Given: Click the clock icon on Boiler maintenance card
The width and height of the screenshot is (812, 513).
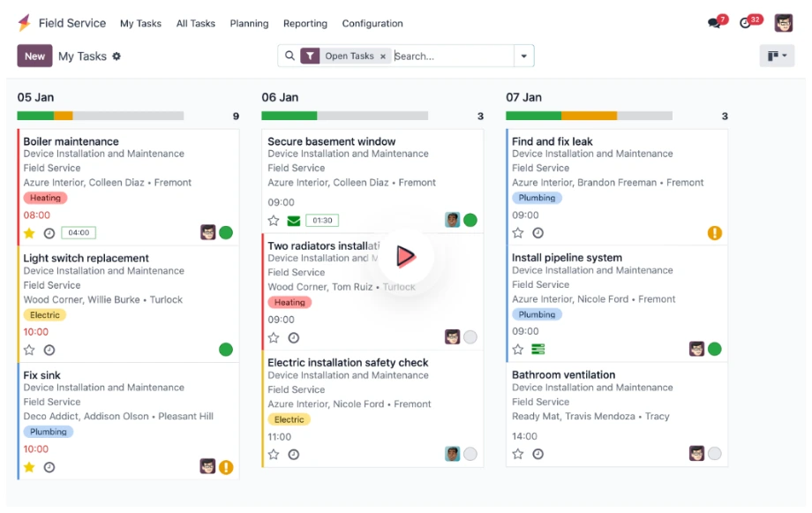Looking at the screenshot, I should pos(49,233).
